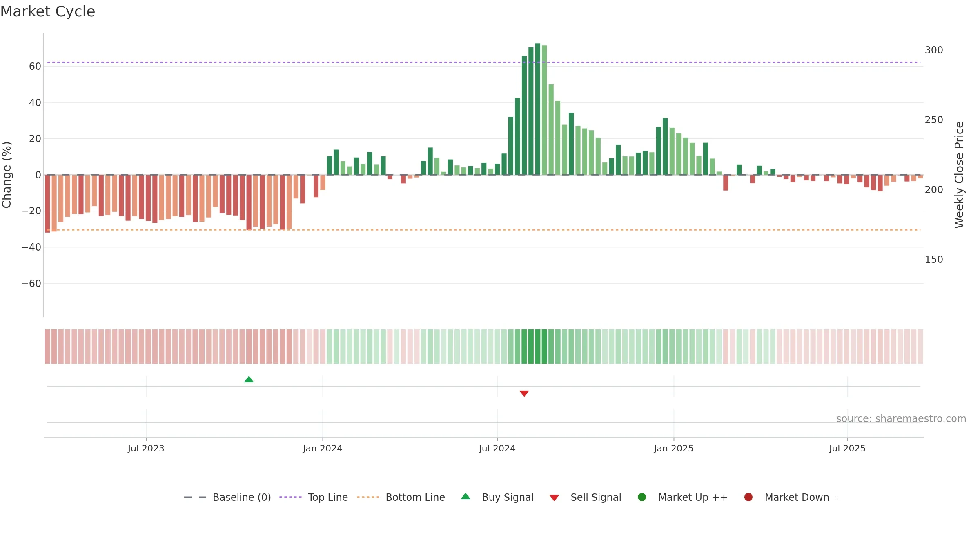980x551 pixels.
Task: Toggle the Bottom Line legend entry
Action: click(x=401, y=497)
